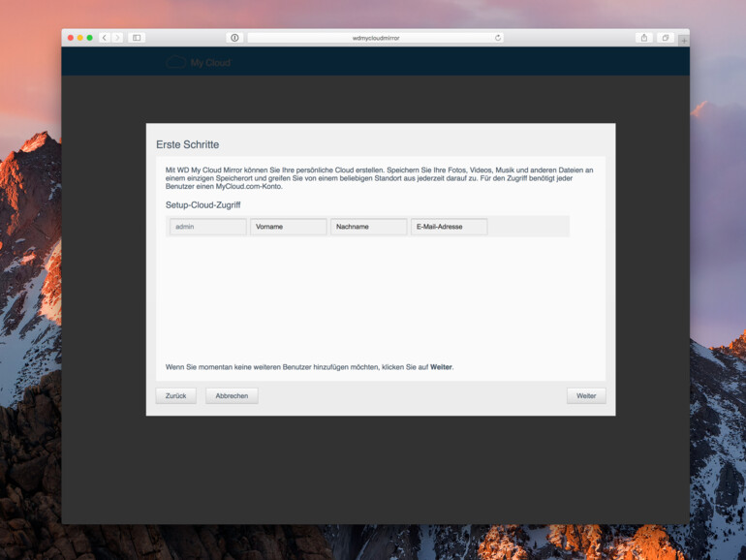Click the wdmycloudmirror address bar
Viewport: 746px width, 560px height.
click(x=375, y=38)
